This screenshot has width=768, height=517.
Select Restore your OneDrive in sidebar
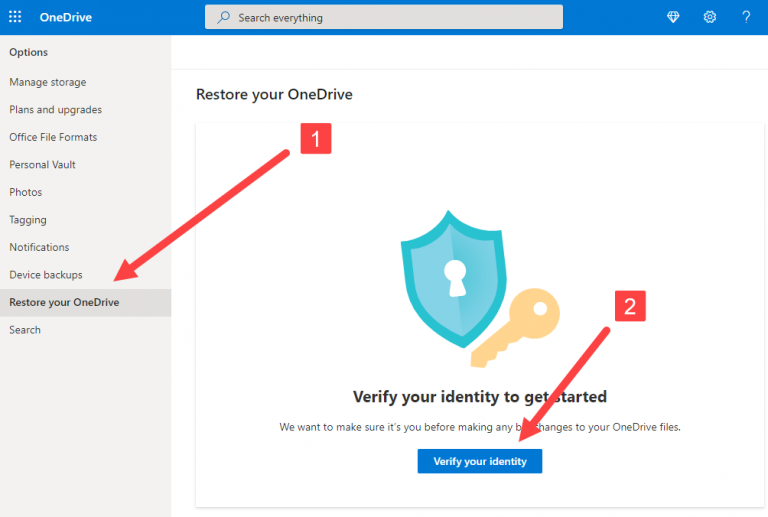[64, 302]
